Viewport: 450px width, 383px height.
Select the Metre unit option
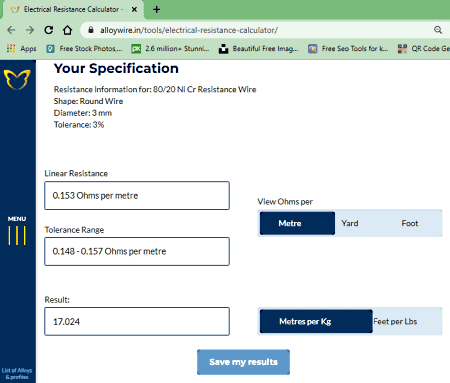(297, 223)
